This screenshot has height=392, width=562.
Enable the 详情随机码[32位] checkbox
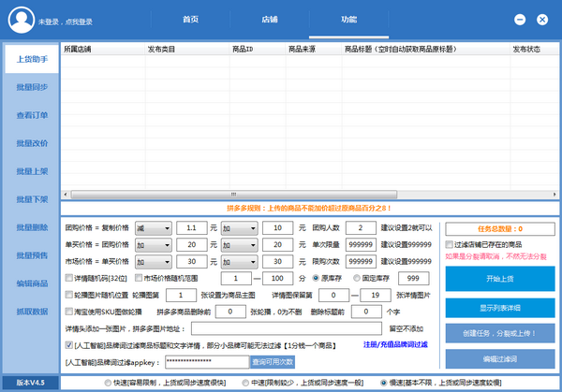tap(67, 278)
